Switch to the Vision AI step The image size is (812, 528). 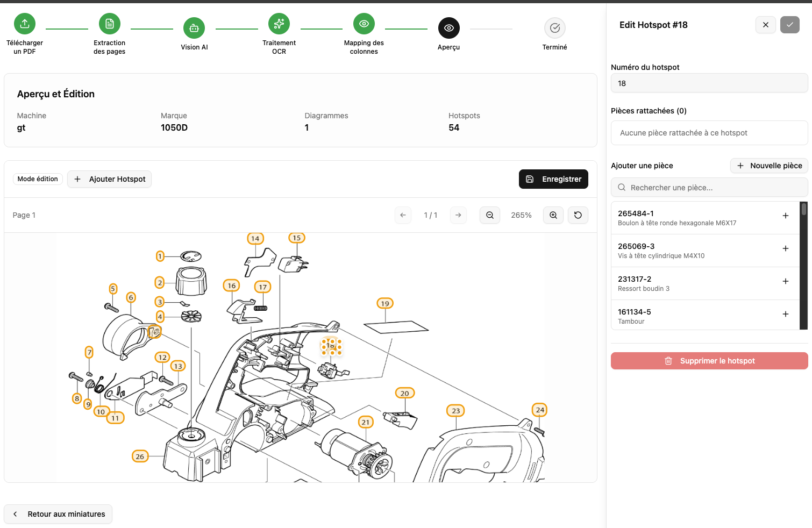pyautogui.click(x=194, y=28)
